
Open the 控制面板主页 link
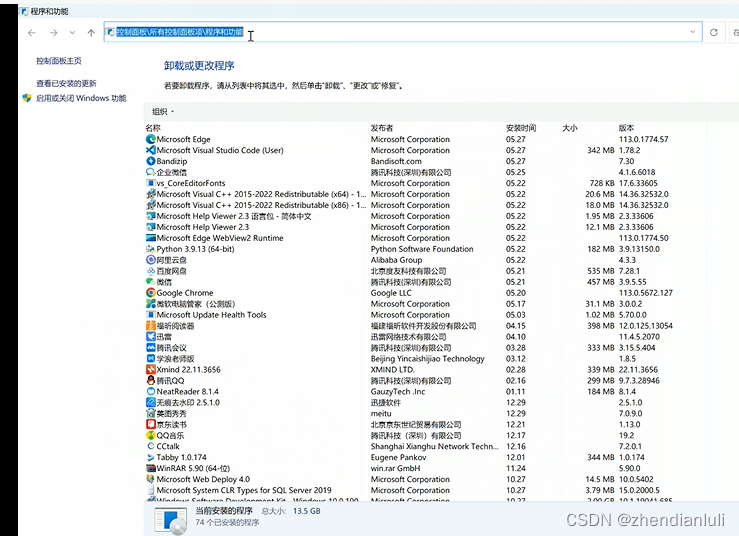click(59, 61)
